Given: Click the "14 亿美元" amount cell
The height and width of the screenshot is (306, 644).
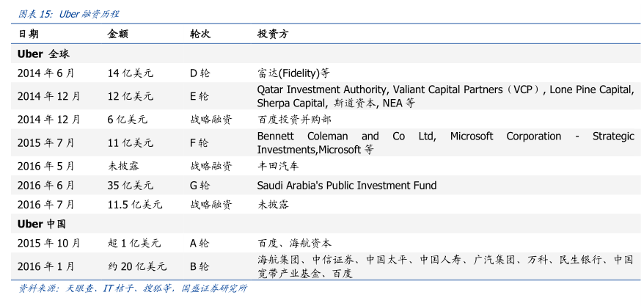Looking at the screenshot, I should 130,73.
